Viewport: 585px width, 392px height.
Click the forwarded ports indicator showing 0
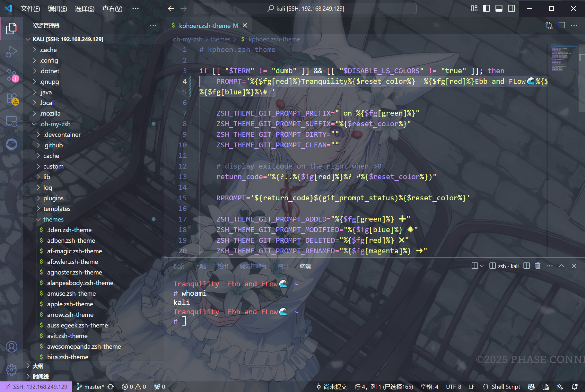160,387
